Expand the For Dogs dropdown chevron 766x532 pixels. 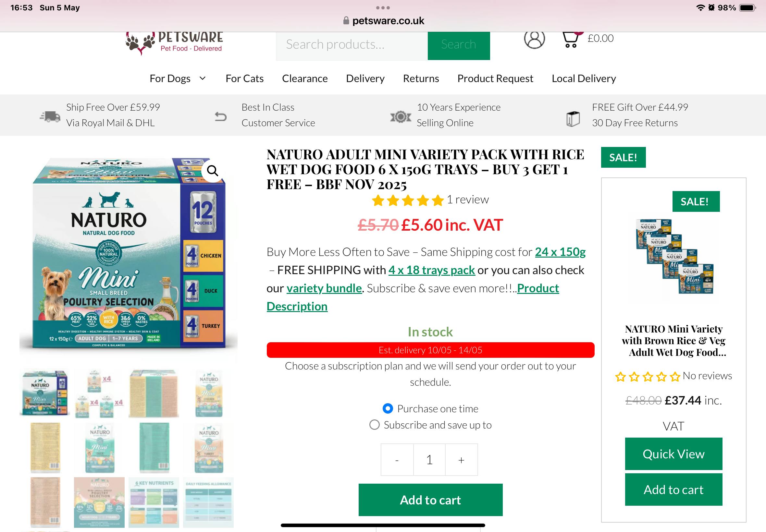[x=203, y=78]
